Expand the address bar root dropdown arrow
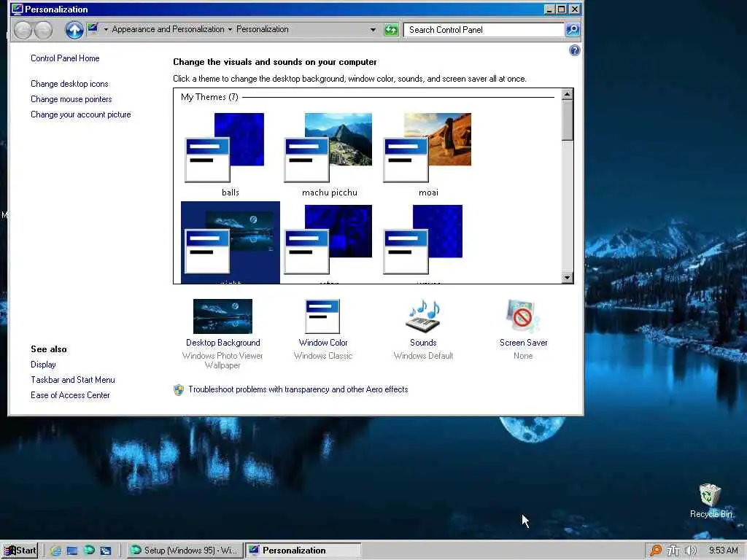The image size is (747, 560). point(106,29)
